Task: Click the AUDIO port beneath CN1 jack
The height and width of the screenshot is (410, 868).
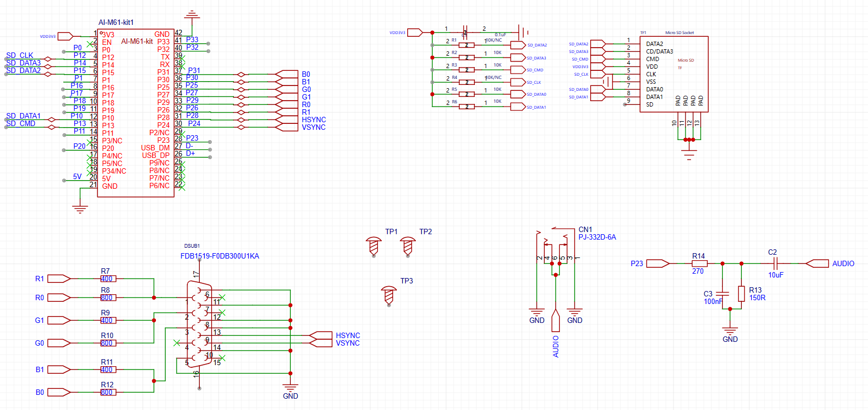Action: (x=556, y=320)
